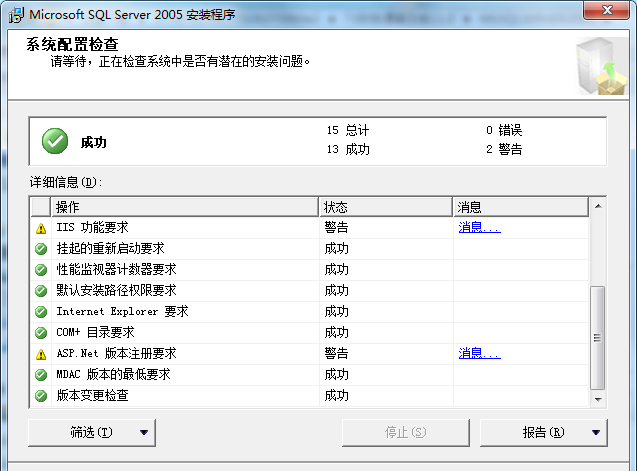This screenshot has height=471, width=637.
Task: Click the 系统配置检查 heading
Action: click(x=72, y=44)
